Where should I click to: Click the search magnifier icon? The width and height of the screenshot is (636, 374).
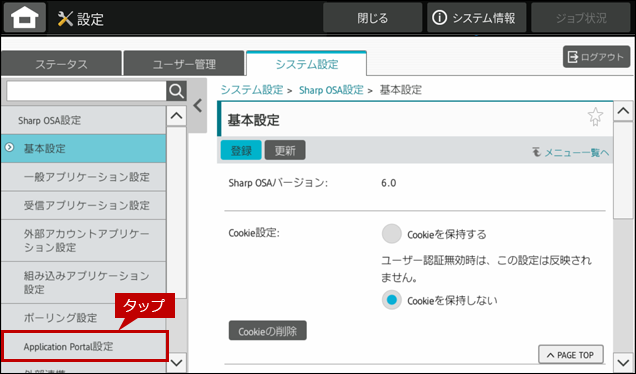click(176, 91)
